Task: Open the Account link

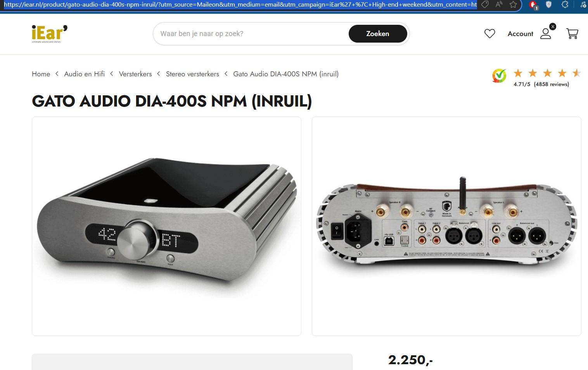Action: click(x=521, y=34)
